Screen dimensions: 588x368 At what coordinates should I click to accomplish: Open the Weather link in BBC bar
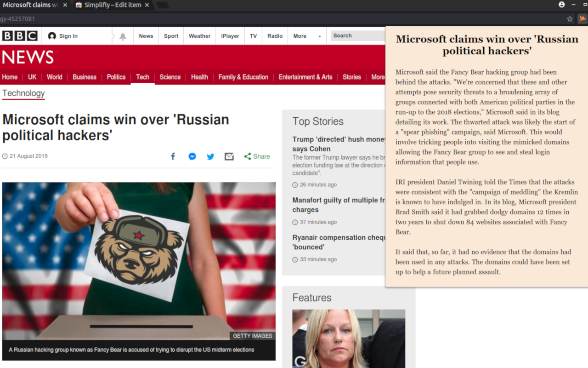tap(199, 36)
